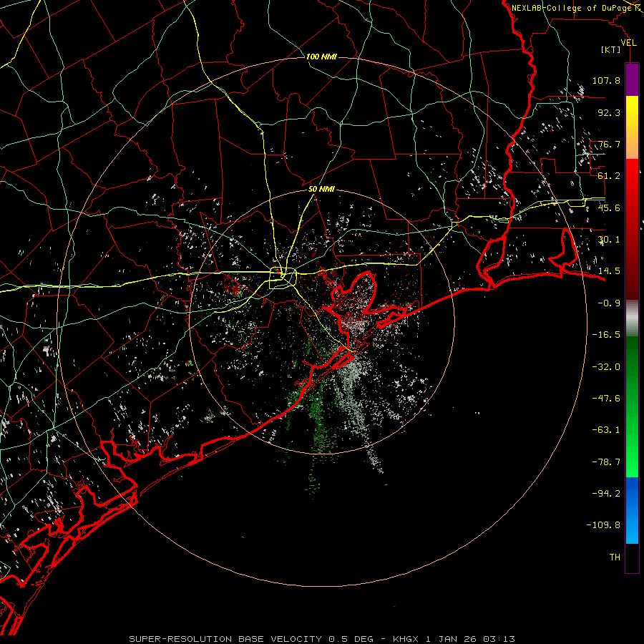Click the 45.6 legend value
The height and width of the screenshot is (644, 644).
click(609, 208)
